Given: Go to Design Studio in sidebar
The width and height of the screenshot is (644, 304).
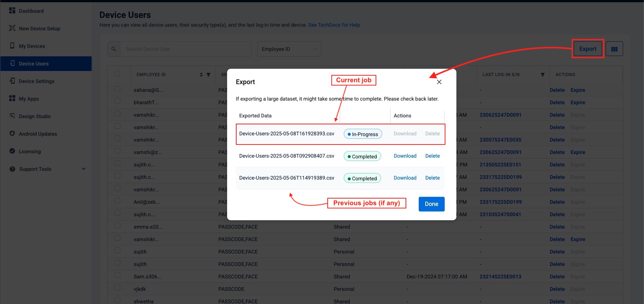Looking at the screenshot, I should 35,116.
